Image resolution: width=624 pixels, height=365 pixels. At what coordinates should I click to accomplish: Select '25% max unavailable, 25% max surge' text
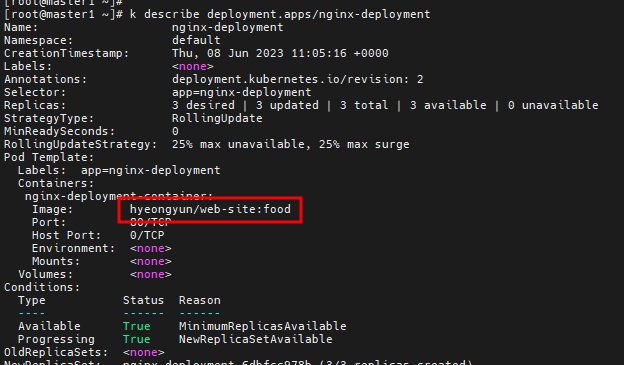click(x=291, y=144)
